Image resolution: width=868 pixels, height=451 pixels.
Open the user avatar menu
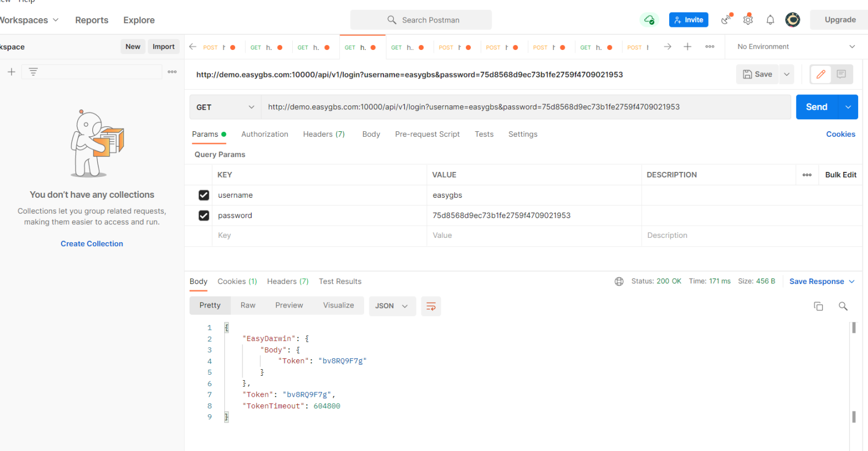click(792, 20)
